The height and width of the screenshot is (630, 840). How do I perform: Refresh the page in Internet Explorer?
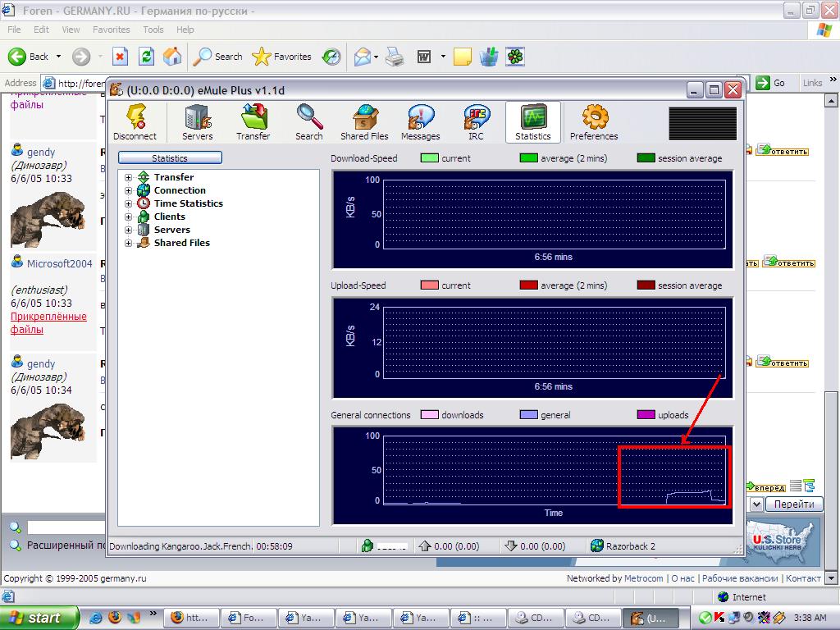click(x=146, y=57)
